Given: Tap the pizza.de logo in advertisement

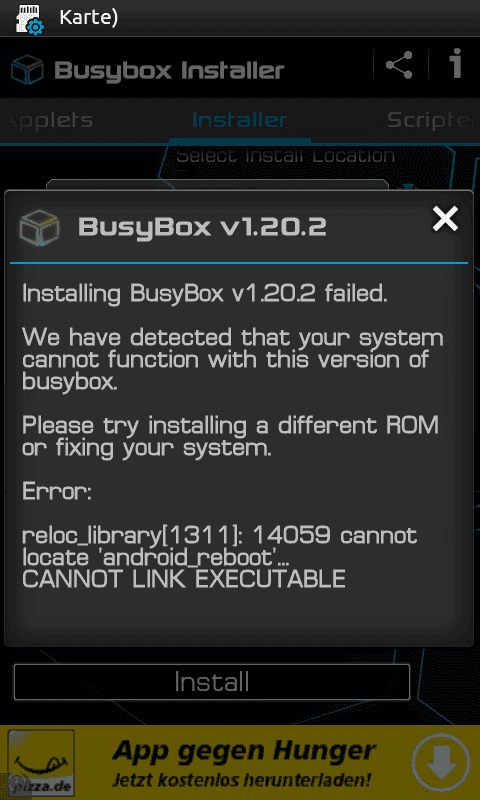Looking at the screenshot, I should [40, 762].
